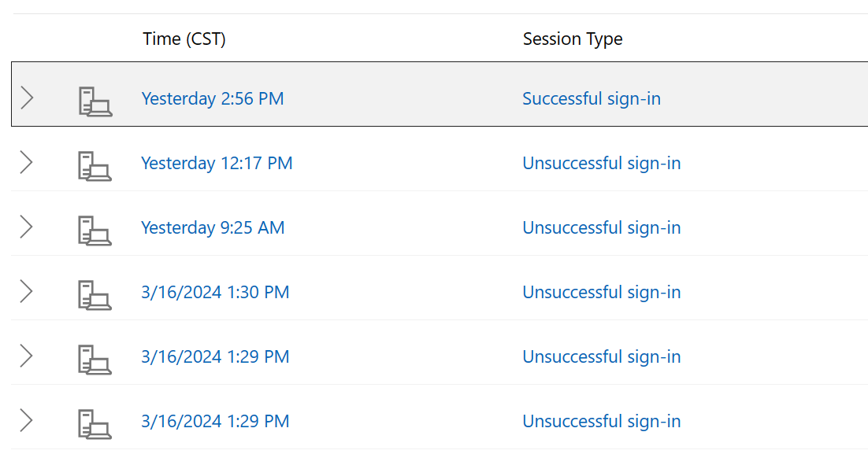Click the device icon for Yesterday 2:56 PM
This screenshot has width=868, height=454.
pyautogui.click(x=95, y=102)
